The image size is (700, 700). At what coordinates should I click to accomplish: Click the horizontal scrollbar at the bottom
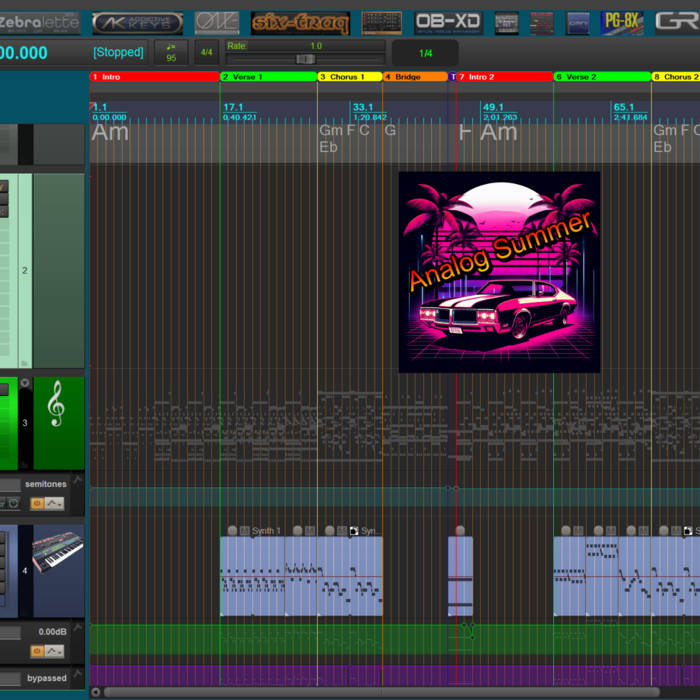[x=380, y=692]
